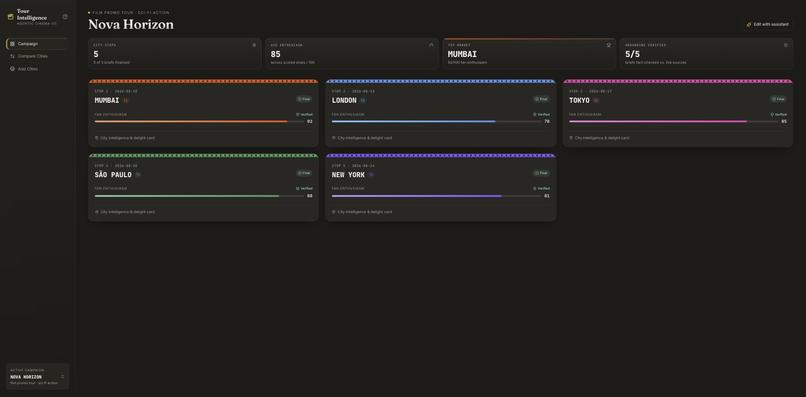Image resolution: width=806 pixels, height=397 pixels.
Task: Open São Paulo City intelligence & delight card
Action: click(125, 212)
